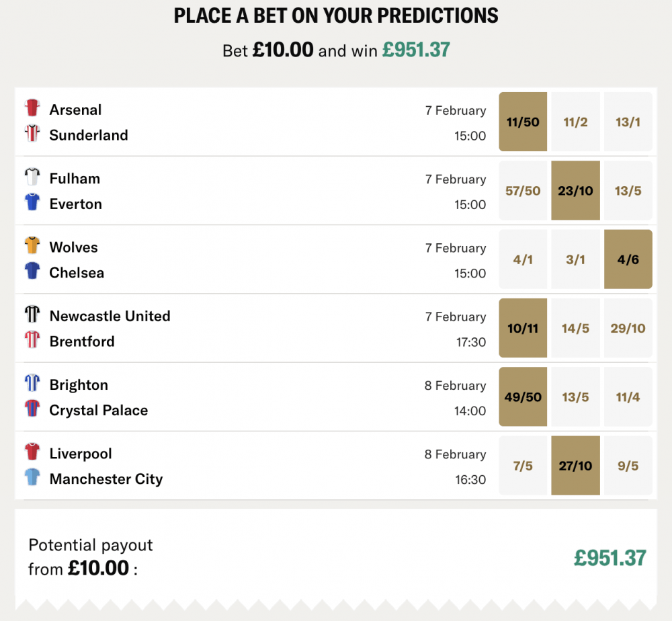Select the 11/4 Crystal Palace win odds

628,397
